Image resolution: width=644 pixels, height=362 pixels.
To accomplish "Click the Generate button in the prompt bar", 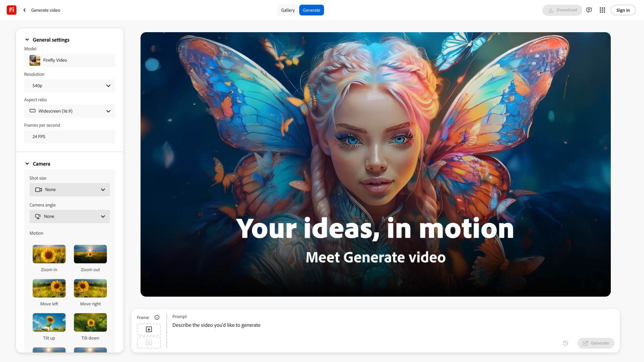I will [596, 343].
